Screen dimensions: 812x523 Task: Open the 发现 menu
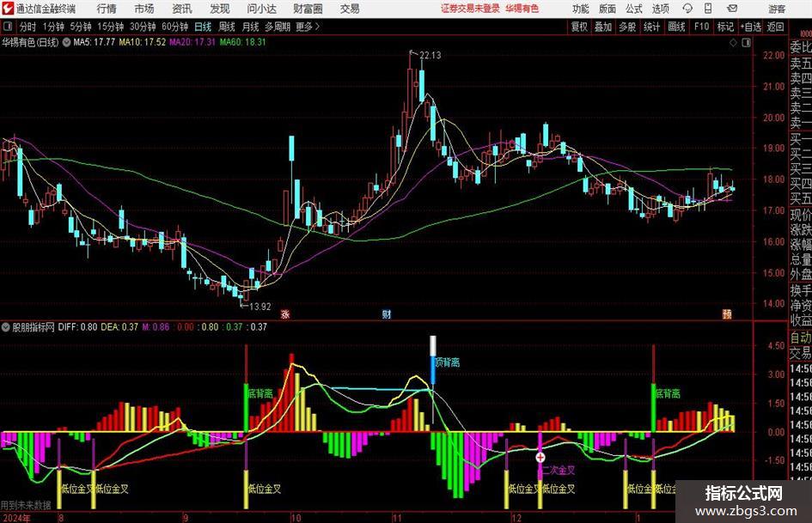(220, 9)
